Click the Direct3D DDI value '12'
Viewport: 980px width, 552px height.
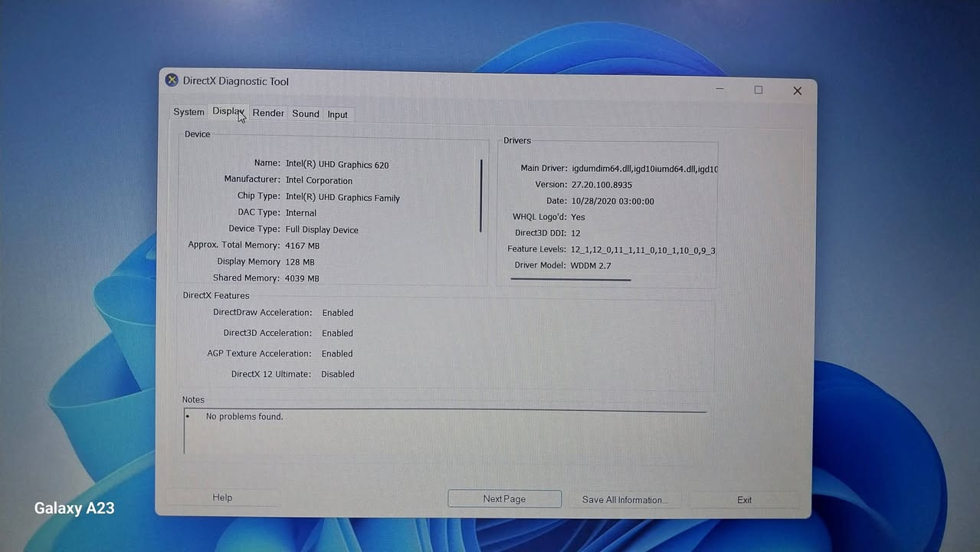tap(575, 233)
